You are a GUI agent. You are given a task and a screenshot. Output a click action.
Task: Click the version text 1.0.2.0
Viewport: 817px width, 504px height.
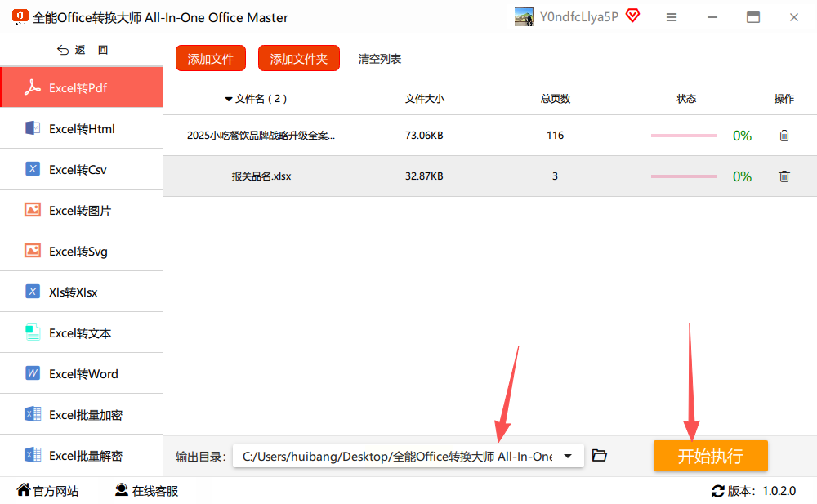point(779,491)
